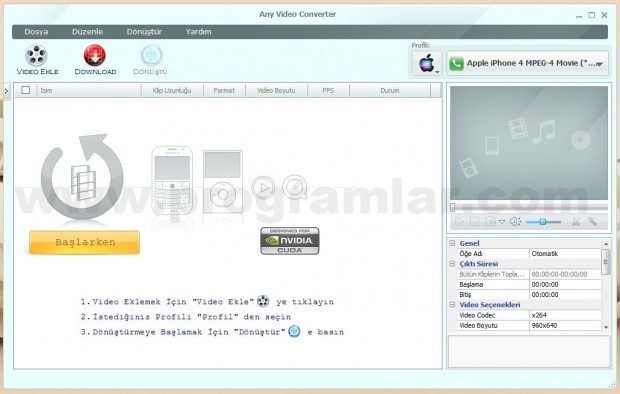The width and height of the screenshot is (620, 394).
Task: Click the snapshot camera icon under preview
Action: point(490,222)
